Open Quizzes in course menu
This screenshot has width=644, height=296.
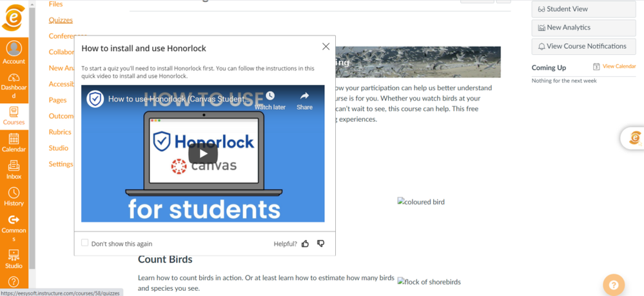click(x=61, y=20)
